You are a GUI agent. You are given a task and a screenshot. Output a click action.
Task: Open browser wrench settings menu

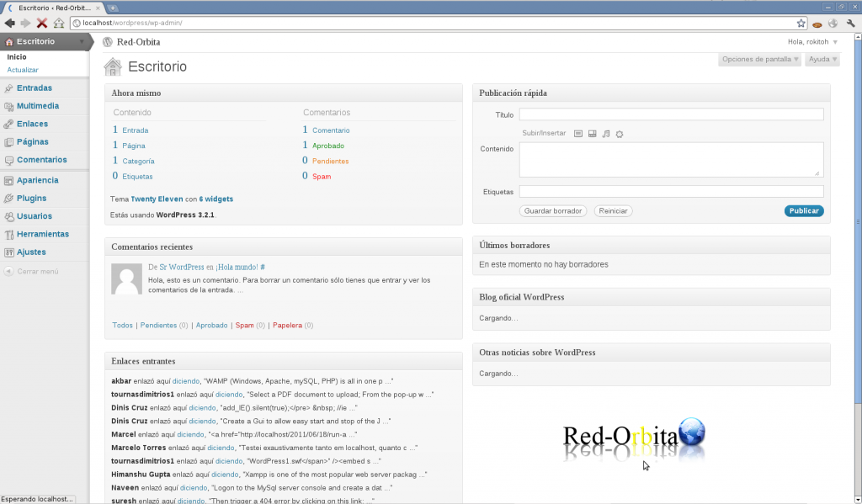point(851,23)
